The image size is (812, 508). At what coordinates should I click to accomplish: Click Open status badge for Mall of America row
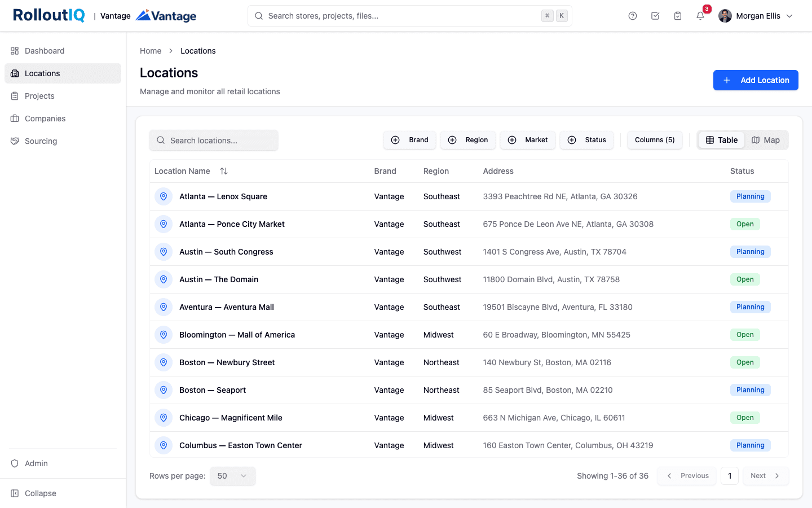pos(745,335)
